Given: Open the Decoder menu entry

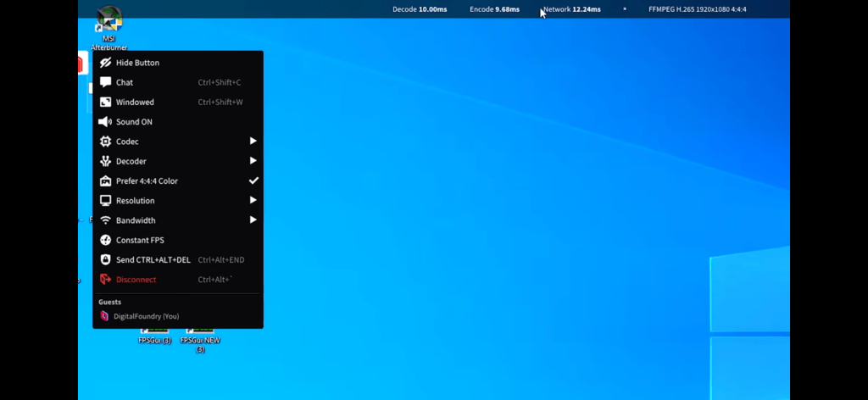Looking at the screenshot, I should pyautogui.click(x=178, y=161).
